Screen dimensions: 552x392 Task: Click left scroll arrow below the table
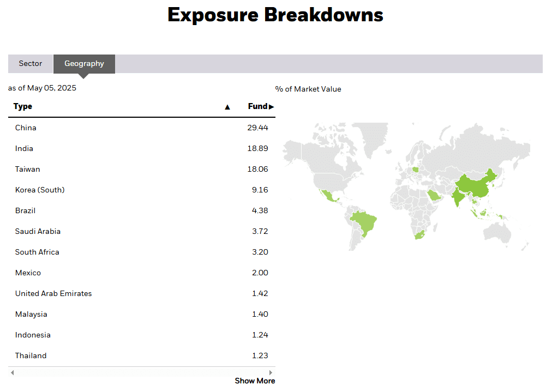(x=12, y=372)
